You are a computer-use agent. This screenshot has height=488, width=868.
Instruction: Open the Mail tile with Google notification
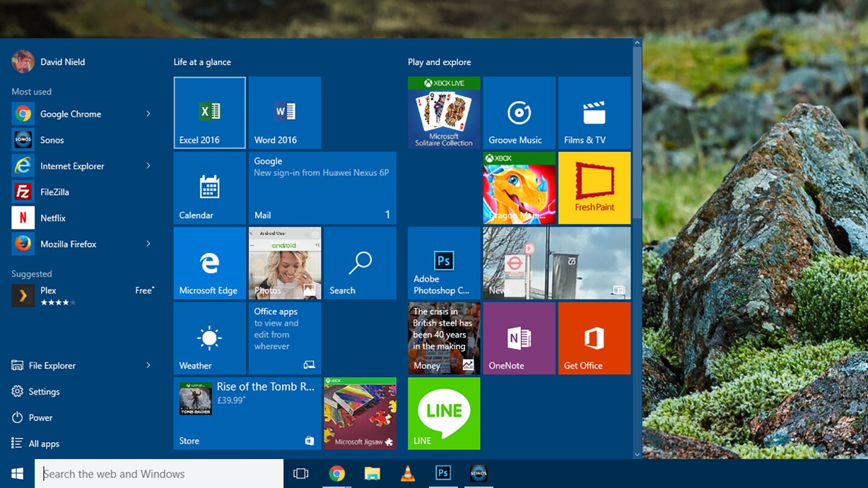[322, 188]
